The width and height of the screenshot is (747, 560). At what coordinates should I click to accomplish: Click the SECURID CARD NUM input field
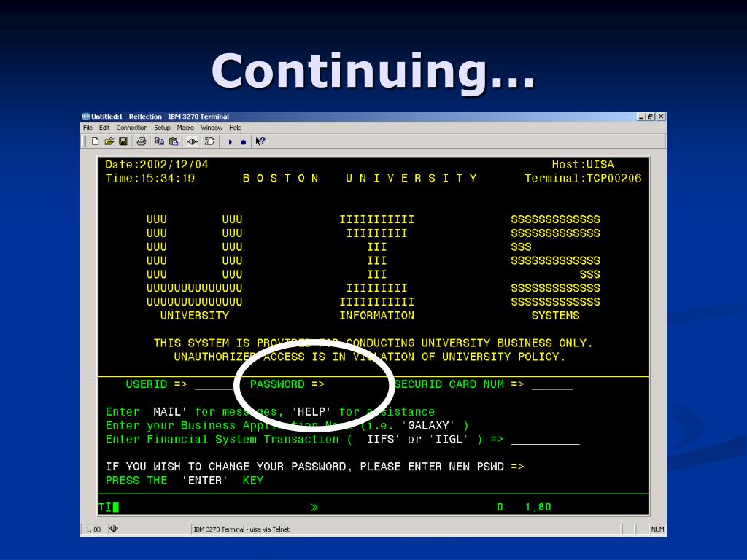point(552,385)
